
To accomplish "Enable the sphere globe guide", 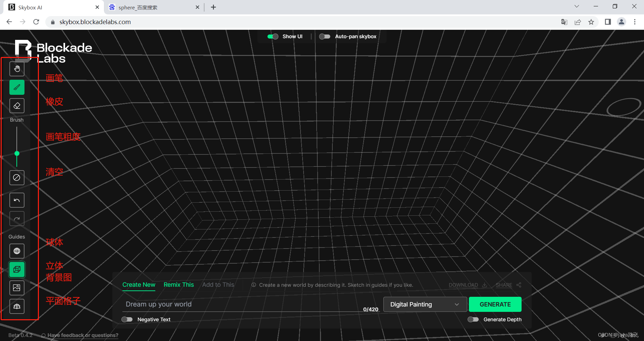I will click(x=17, y=251).
